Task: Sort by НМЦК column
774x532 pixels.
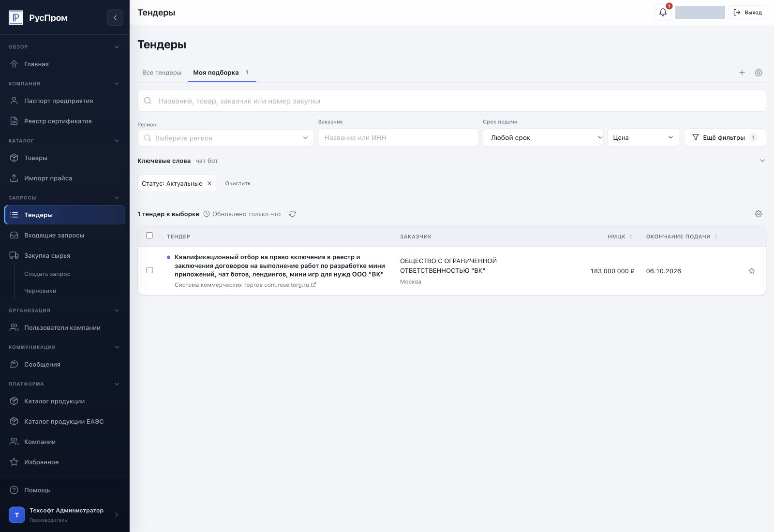Action: (x=620, y=236)
